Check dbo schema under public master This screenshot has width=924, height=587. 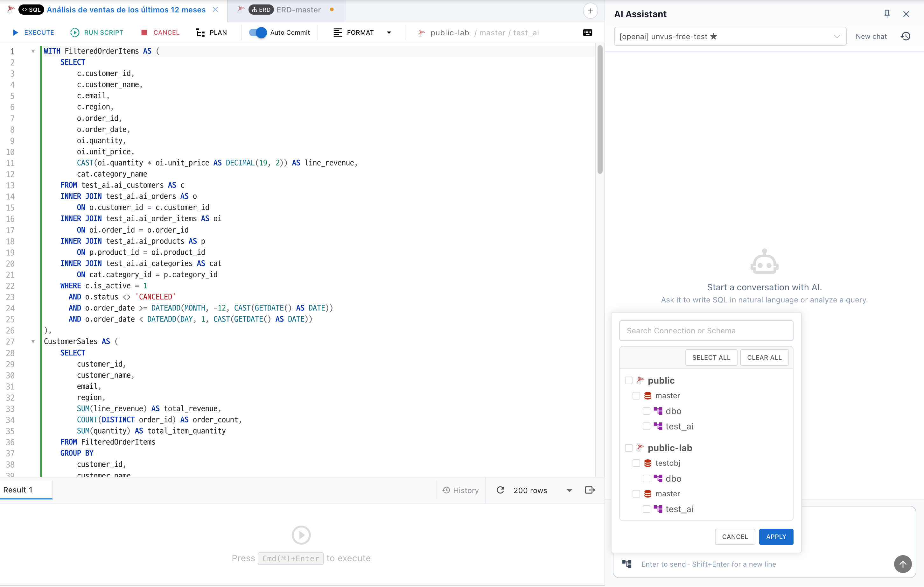(x=647, y=411)
